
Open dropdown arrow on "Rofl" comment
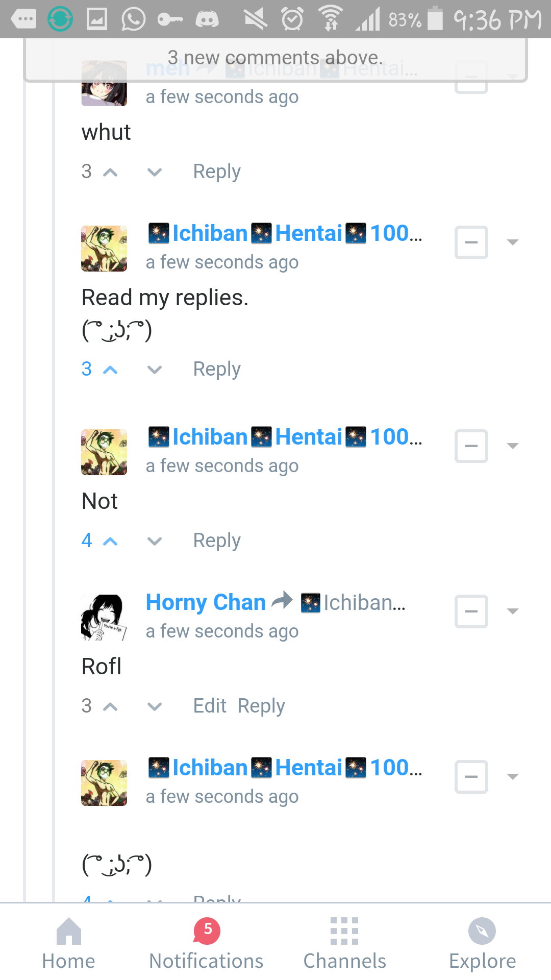coord(513,611)
